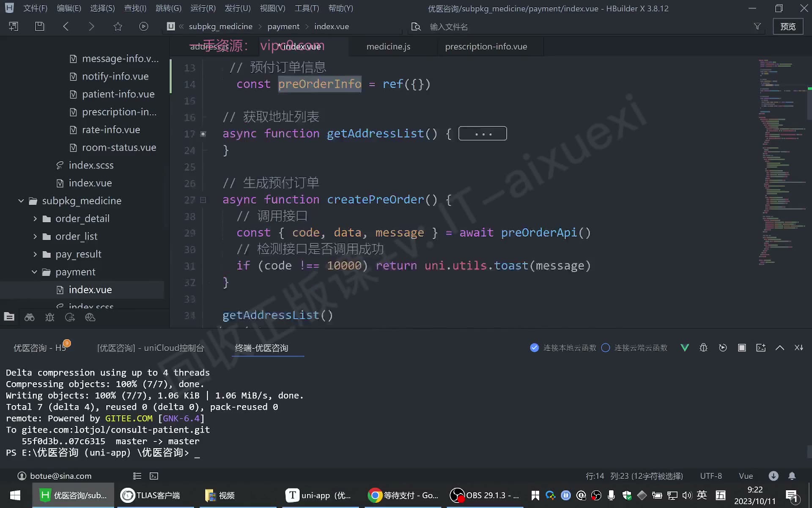Collapse console panel with up chevron icon
This screenshot has height=508, width=812.
pos(780,348)
